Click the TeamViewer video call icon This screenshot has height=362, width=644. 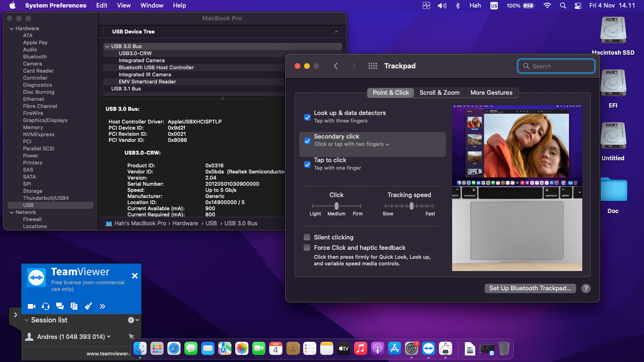click(x=32, y=306)
